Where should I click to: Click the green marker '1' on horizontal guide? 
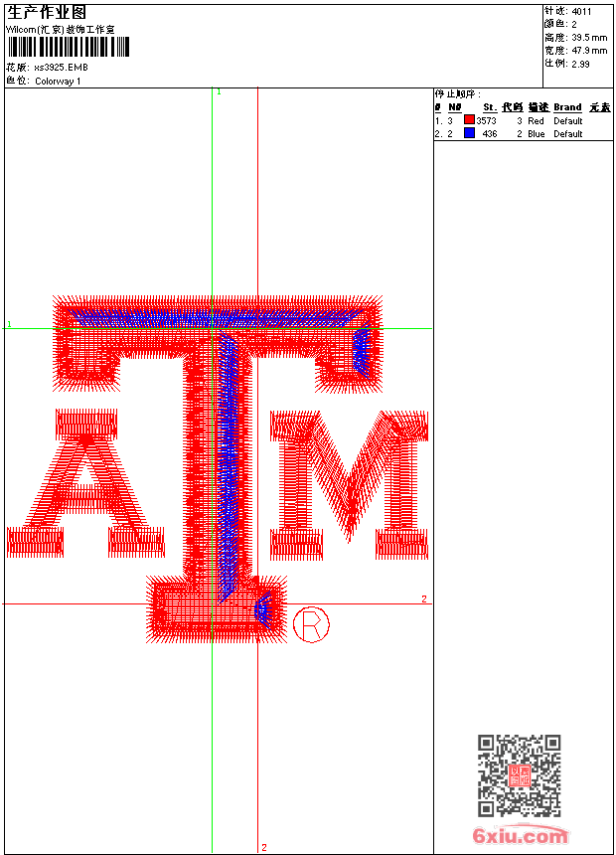point(9,324)
